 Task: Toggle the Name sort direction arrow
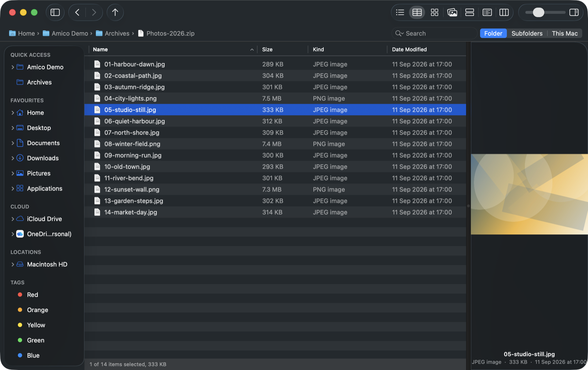click(x=252, y=50)
